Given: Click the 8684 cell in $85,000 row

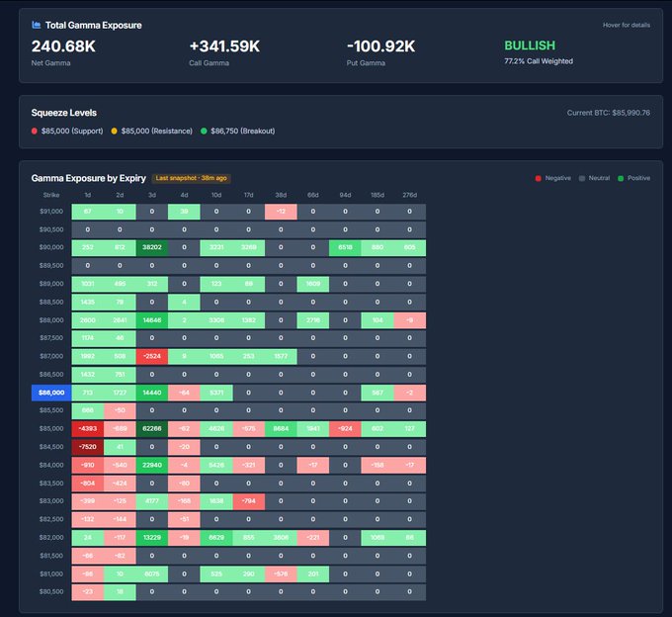Looking at the screenshot, I should coord(281,428).
